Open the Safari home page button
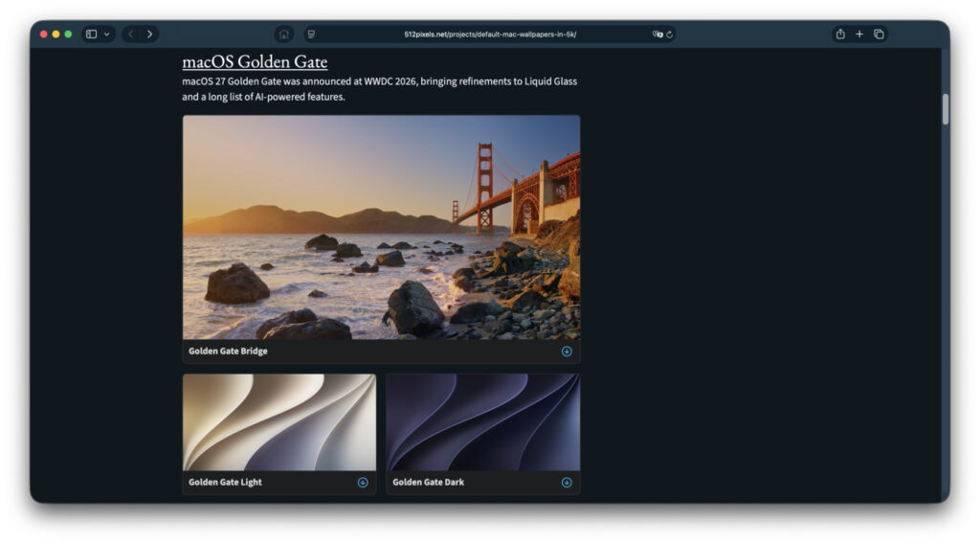Screen dimensions: 980x543 click(283, 34)
